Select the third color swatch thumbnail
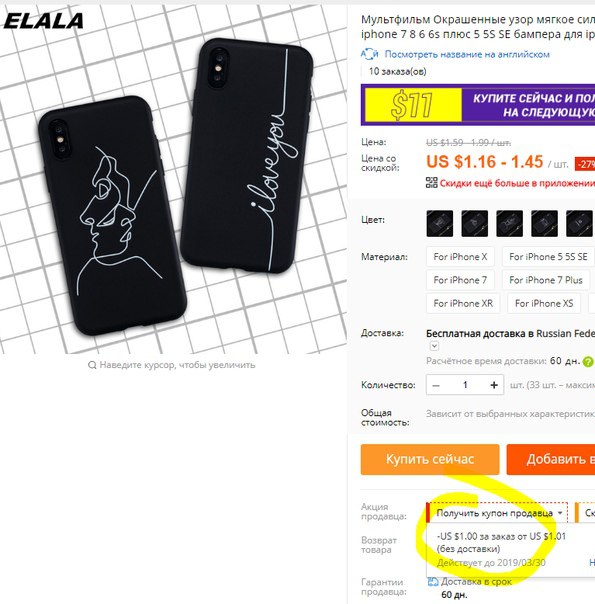The width and height of the screenshot is (595, 604). (509, 223)
